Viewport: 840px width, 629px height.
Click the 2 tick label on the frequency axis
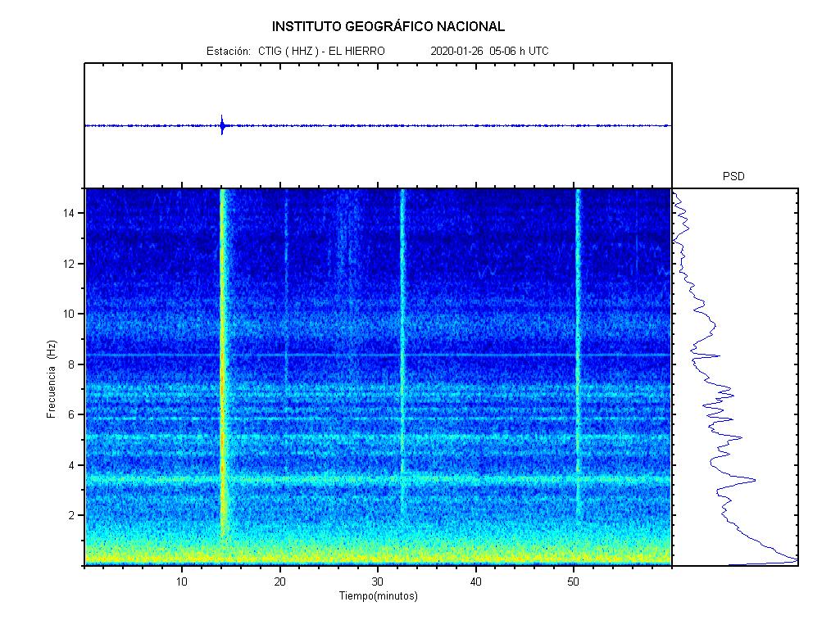click(x=74, y=515)
